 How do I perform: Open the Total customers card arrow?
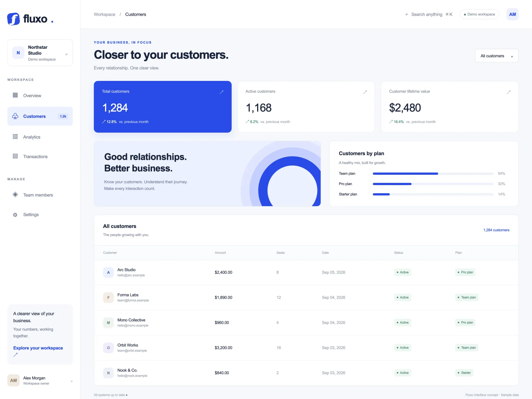(221, 92)
